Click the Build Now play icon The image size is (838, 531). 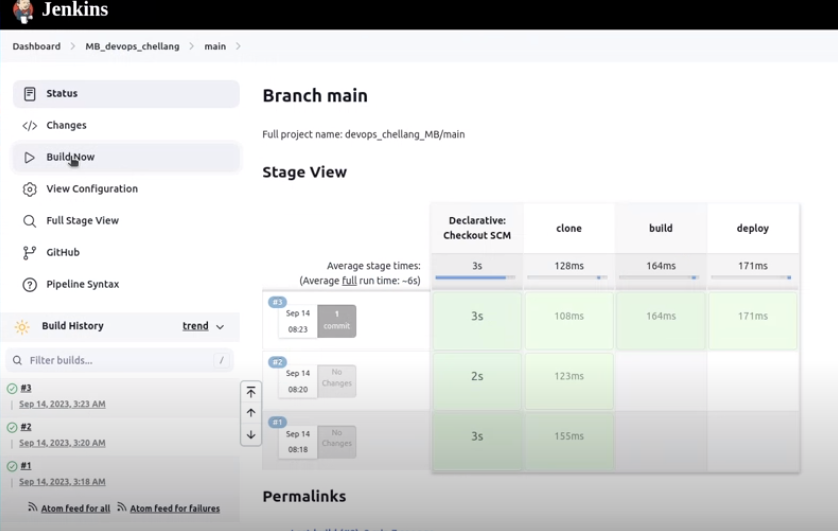pyautogui.click(x=29, y=157)
